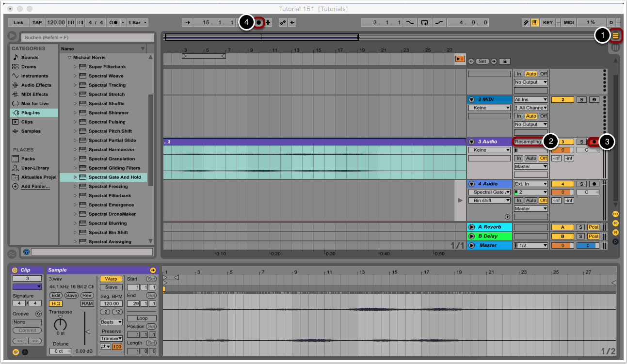Click the Transpose knob in clip view

pyautogui.click(x=60, y=323)
